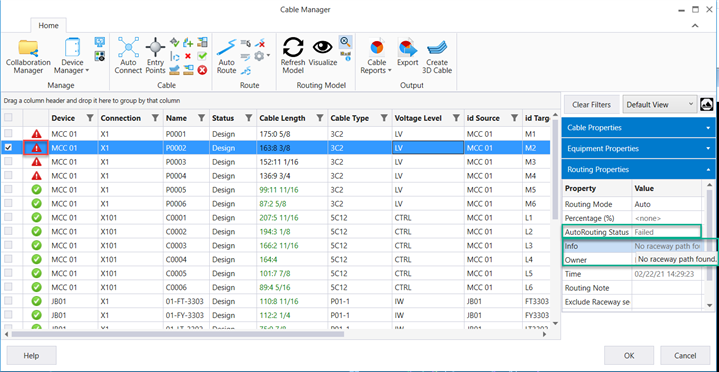Click the green check status in P0005 row
Viewport: 719px width, 372px height.
coord(36,190)
